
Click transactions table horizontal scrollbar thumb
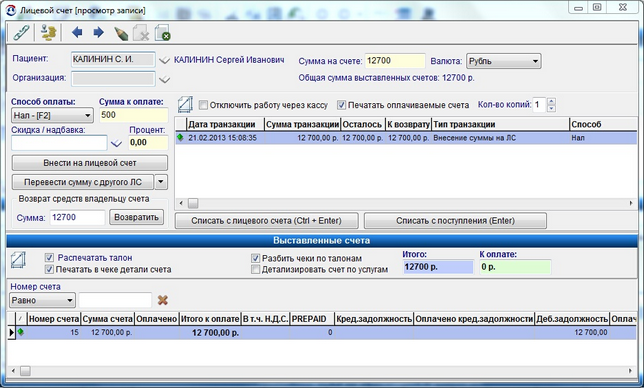[x=193, y=203]
